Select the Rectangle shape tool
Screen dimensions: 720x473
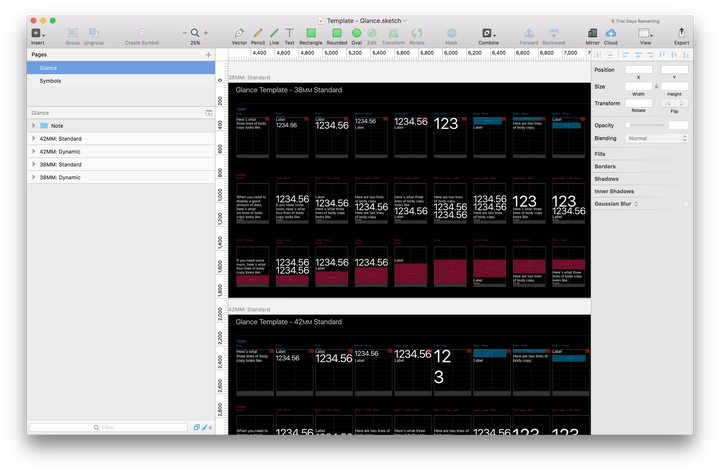(311, 33)
